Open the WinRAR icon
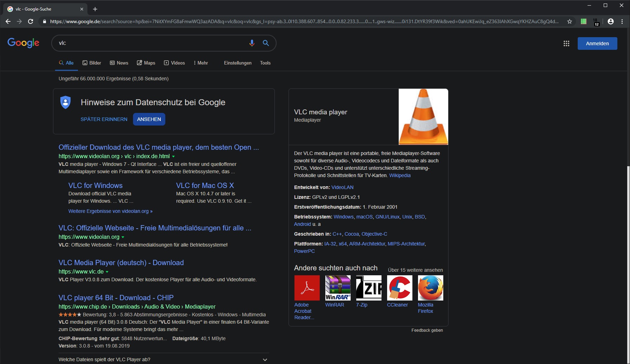The height and width of the screenshot is (364, 630). [x=338, y=288]
